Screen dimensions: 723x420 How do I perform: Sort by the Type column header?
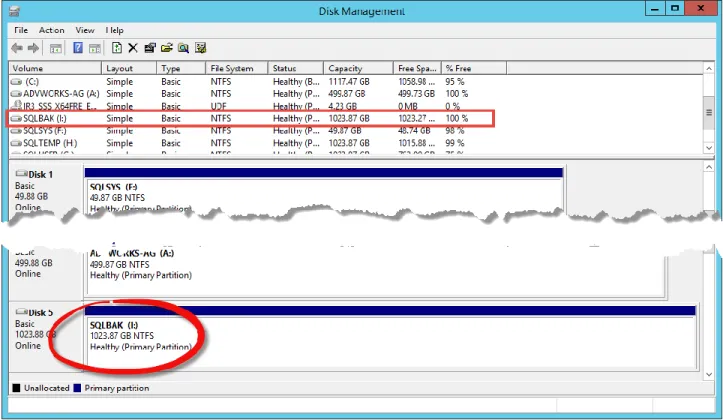(181, 68)
